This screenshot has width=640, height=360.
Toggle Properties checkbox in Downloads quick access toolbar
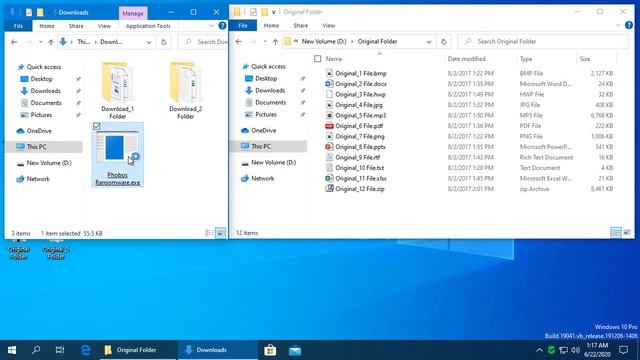29,13
